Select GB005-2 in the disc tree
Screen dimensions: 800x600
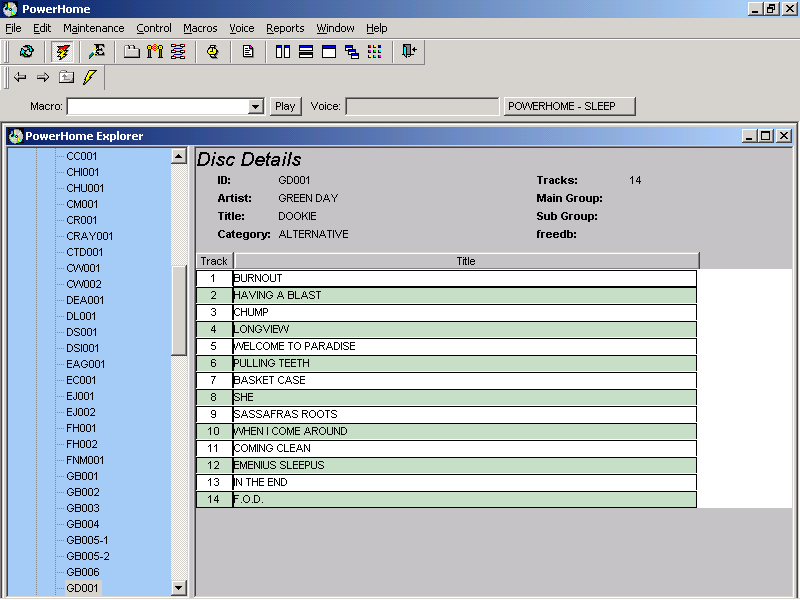[x=87, y=556]
